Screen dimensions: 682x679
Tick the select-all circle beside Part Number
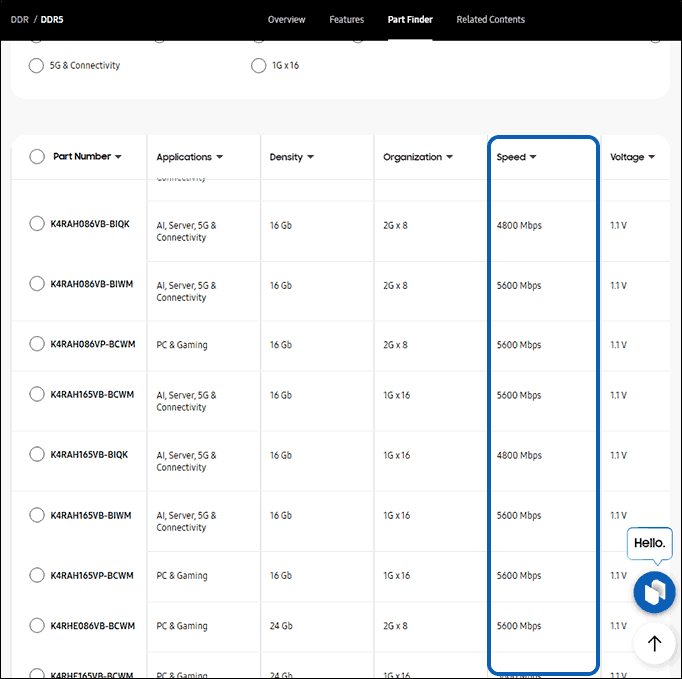click(37, 157)
